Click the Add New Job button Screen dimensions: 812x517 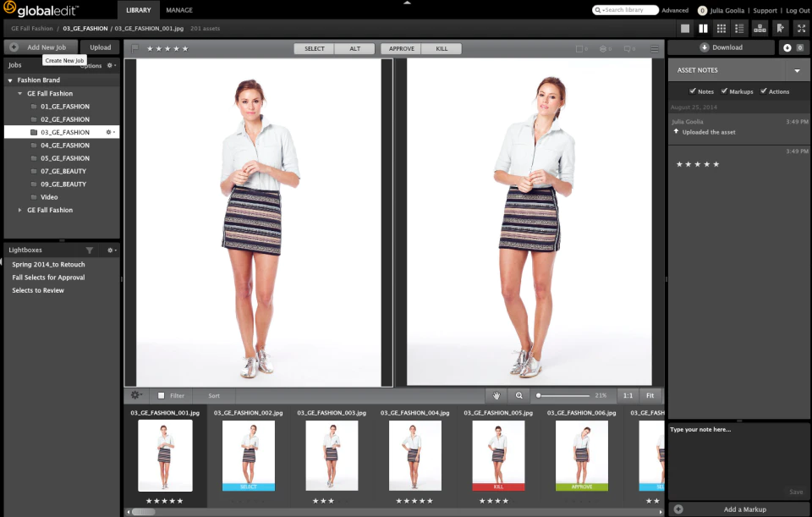41,47
